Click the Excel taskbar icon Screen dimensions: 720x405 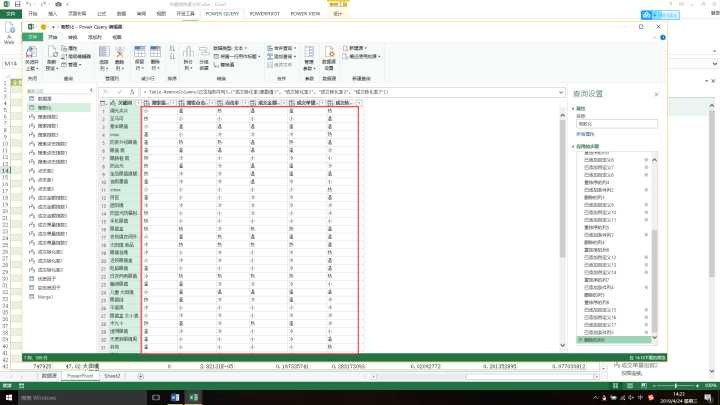pos(194,398)
